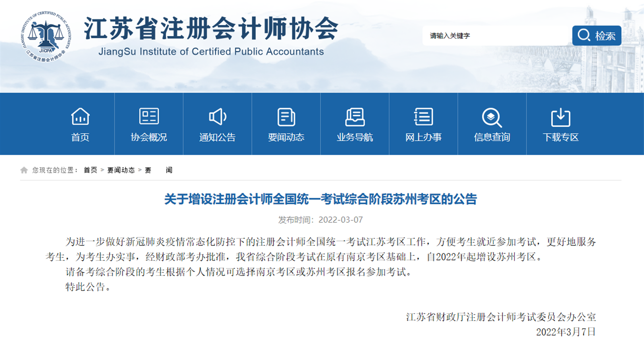The image size is (644, 355).
Task: Click the list icon above 网上办事
Action: pos(423,117)
